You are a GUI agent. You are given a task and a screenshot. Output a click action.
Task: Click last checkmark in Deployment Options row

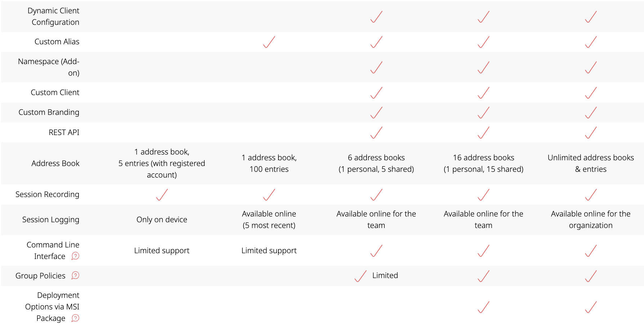[591, 307]
